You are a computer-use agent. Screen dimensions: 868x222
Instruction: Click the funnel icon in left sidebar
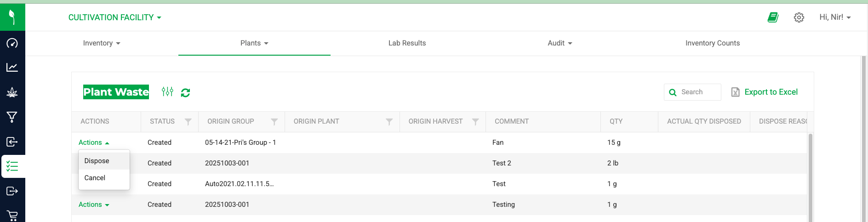12,117
